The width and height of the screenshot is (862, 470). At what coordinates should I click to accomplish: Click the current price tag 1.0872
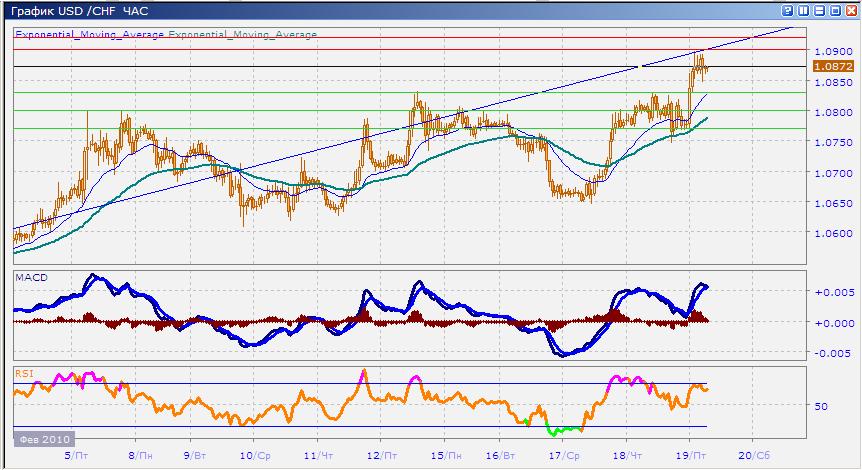(833, 66)
